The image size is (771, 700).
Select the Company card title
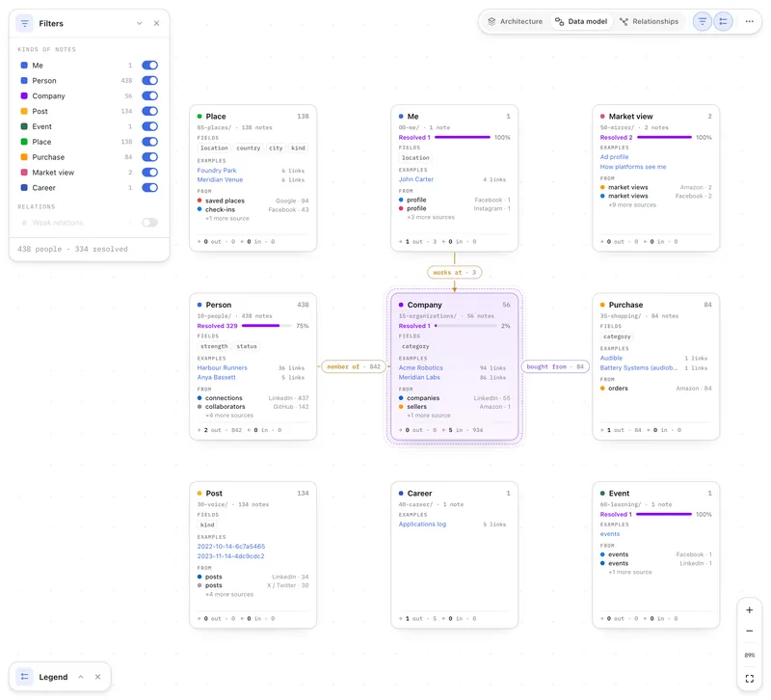pos(424,305)
